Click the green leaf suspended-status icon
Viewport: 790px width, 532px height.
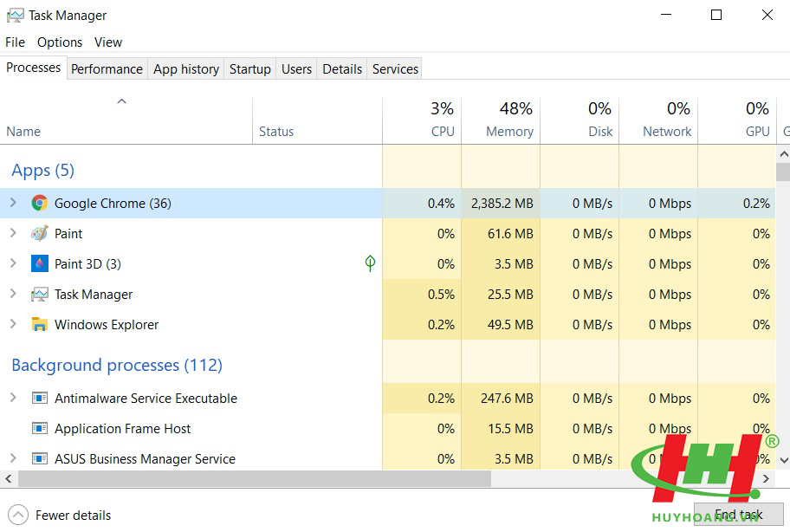(x=371, y=263)
